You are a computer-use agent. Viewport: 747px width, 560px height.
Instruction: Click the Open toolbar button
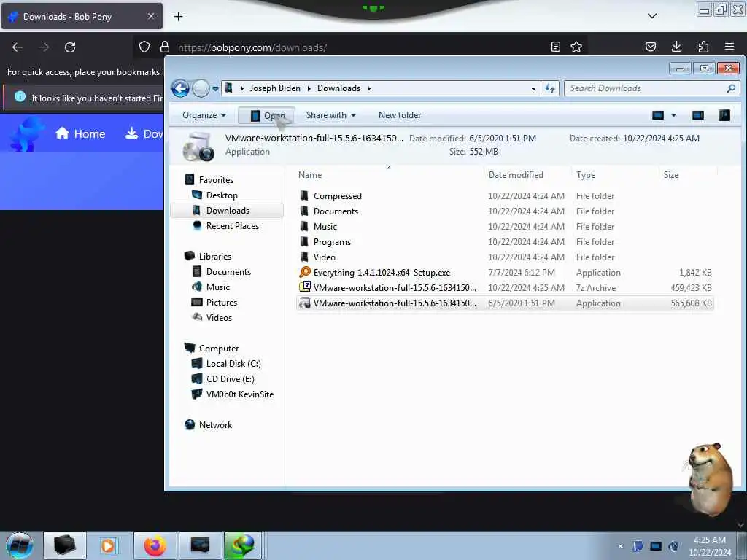click(x=267, y=115)
